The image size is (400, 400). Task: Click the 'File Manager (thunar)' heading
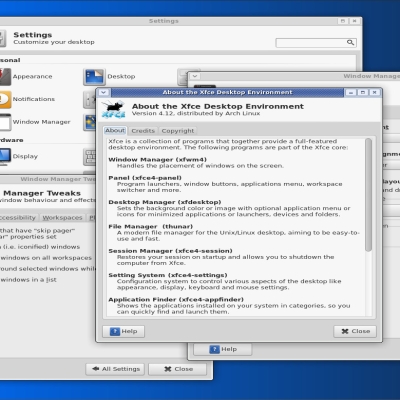(x=151, y=227)
